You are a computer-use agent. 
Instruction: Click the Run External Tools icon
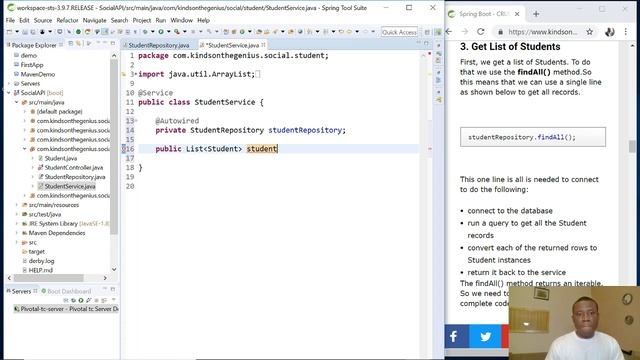(176, 31)
